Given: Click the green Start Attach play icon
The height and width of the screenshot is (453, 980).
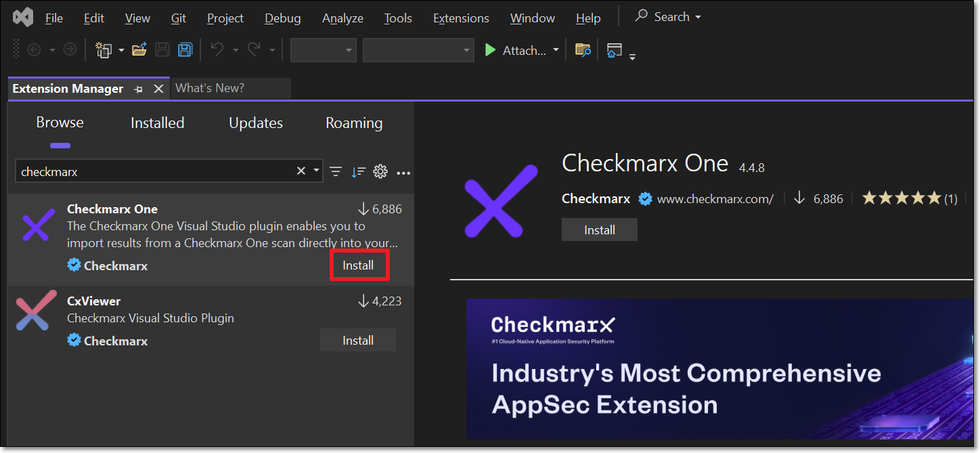Looking at the screenshot, I should [490, 50].
